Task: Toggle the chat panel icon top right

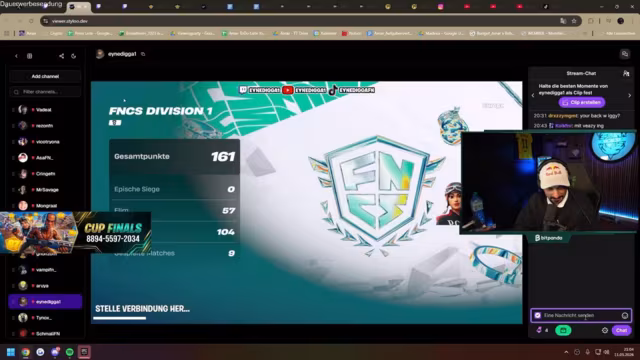Action: tap(625, 54)
